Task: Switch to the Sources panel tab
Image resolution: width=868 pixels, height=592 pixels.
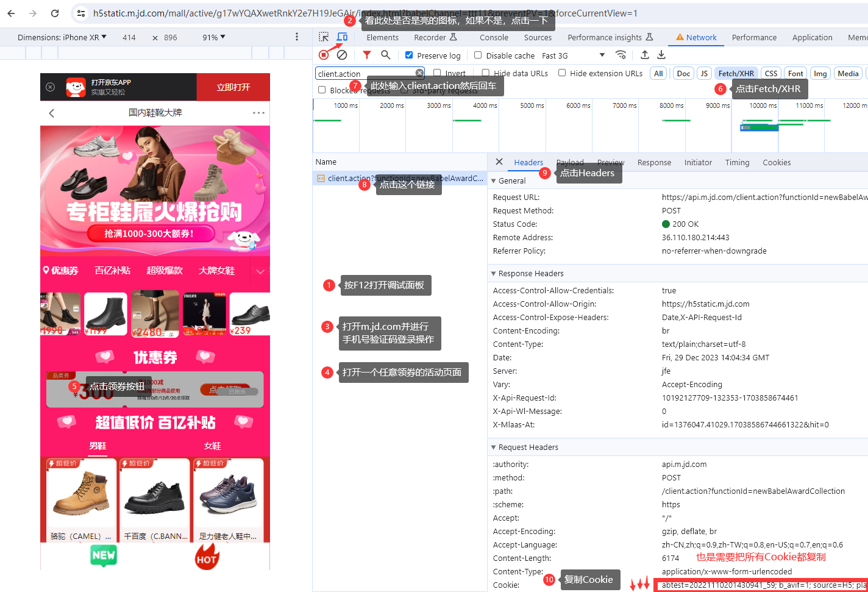Action: click(x=538, y=37)
